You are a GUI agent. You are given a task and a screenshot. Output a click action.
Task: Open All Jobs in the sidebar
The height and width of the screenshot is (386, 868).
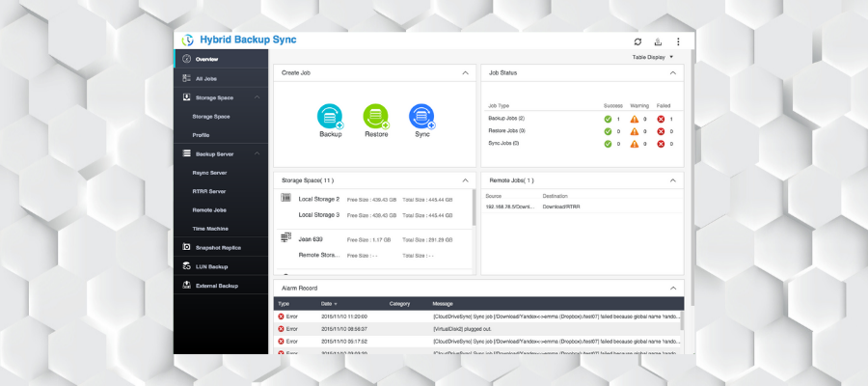221,78
